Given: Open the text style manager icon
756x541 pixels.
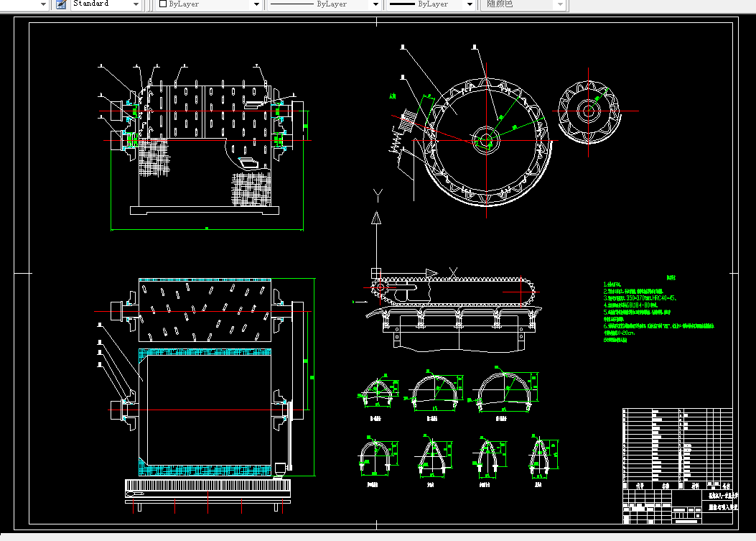Looking at the screenshot, I should point(61,4).
